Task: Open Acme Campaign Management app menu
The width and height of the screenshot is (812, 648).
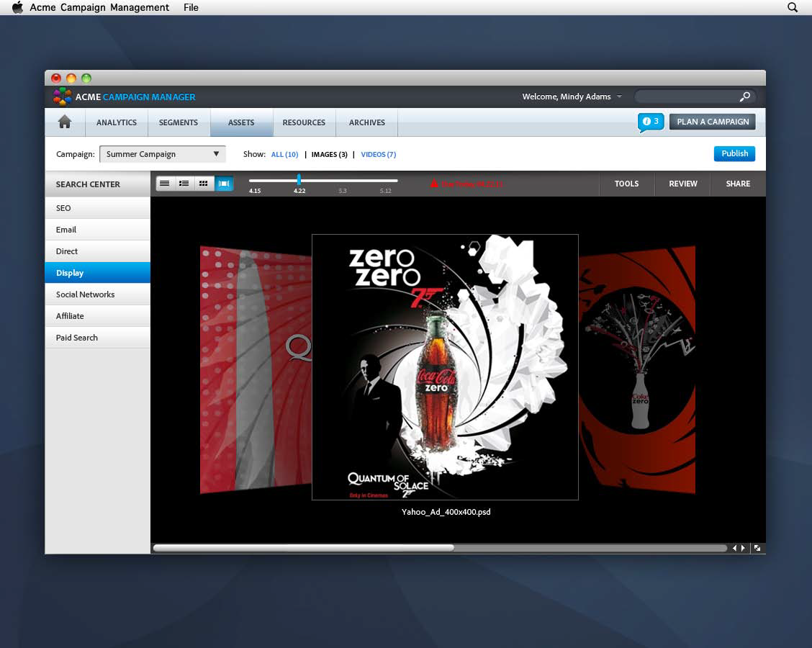Action: click(99, 7)
